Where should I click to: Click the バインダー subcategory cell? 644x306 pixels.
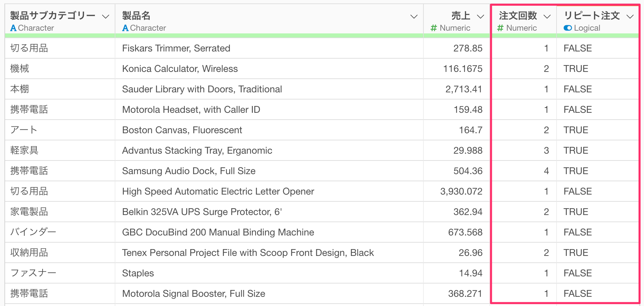tap(60, 232)
